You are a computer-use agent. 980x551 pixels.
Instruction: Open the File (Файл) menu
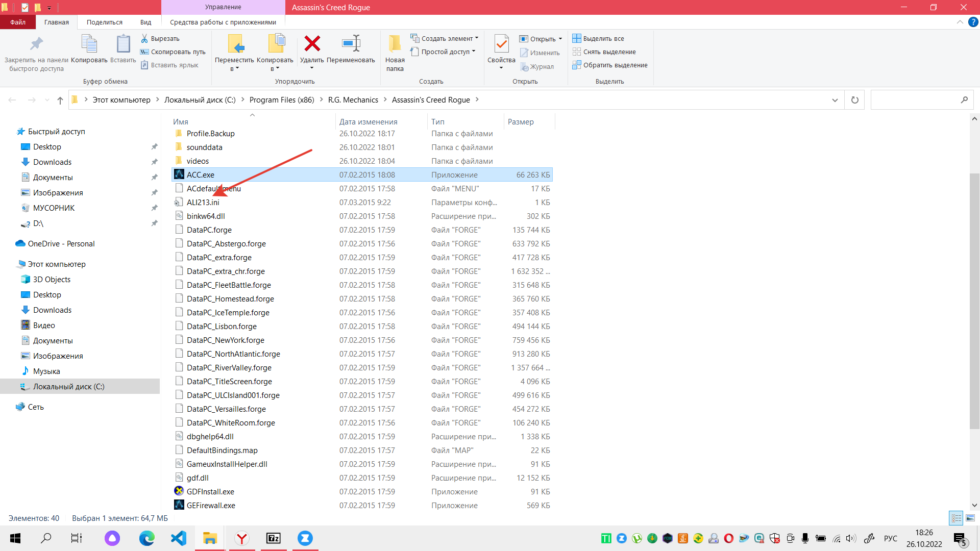(x=18, y=22)
